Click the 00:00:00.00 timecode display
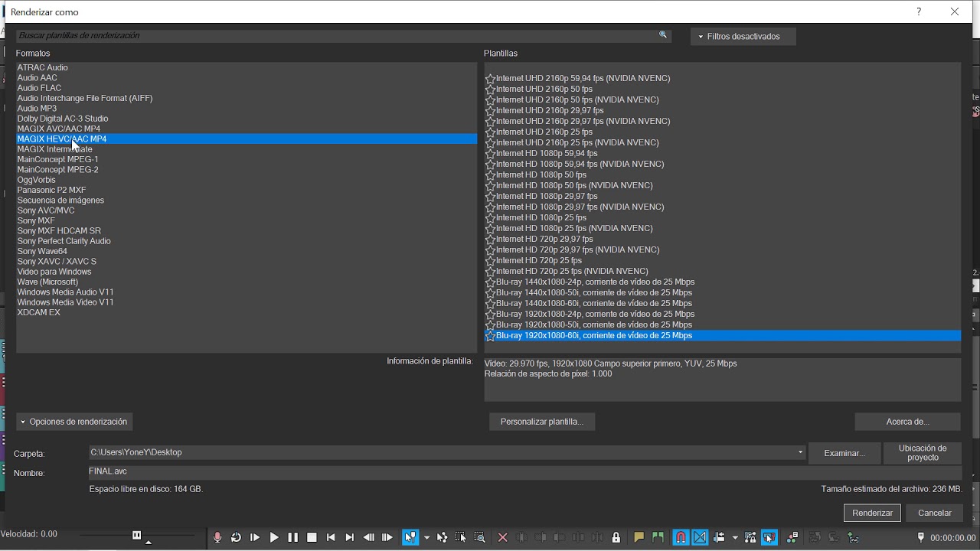Screen dimensions: 980x551 click(952, 538)
